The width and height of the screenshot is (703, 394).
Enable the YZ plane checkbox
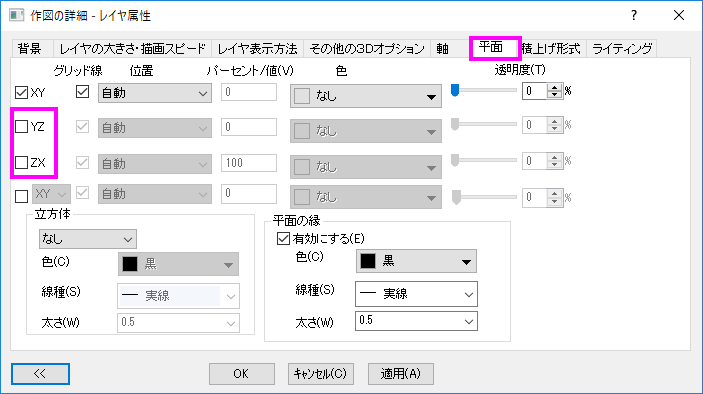click(22, 127)
